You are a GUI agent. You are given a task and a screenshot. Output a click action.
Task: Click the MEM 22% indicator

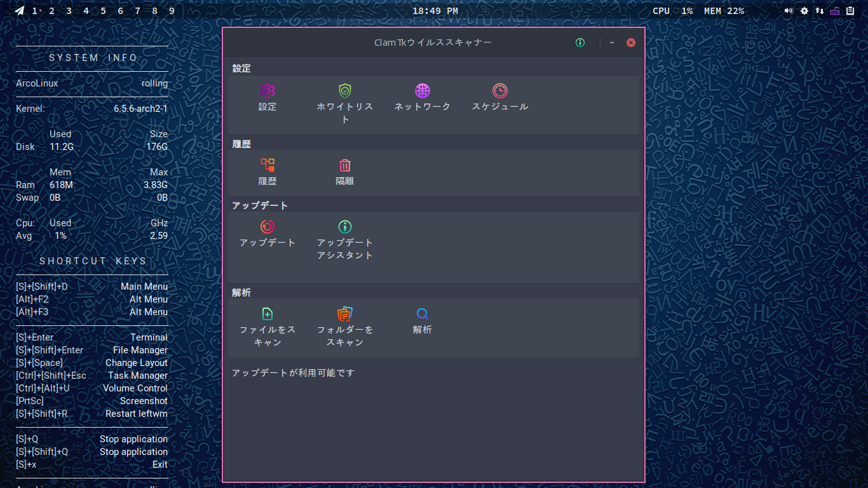(x=724, y=11)
